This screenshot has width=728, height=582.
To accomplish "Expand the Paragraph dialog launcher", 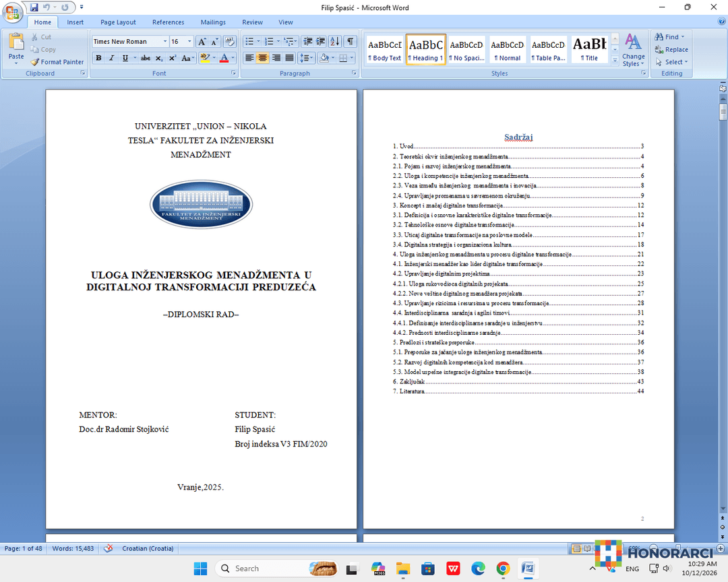I will pos(354,73).
